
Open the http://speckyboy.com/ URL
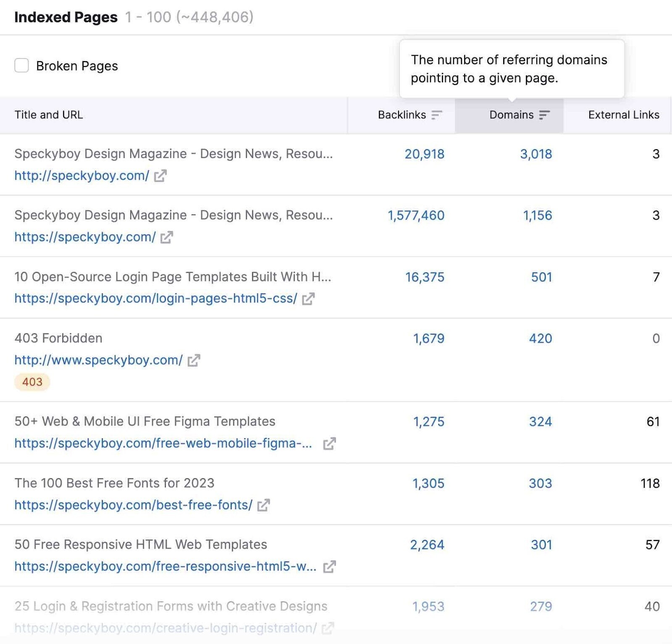(82, 176)
